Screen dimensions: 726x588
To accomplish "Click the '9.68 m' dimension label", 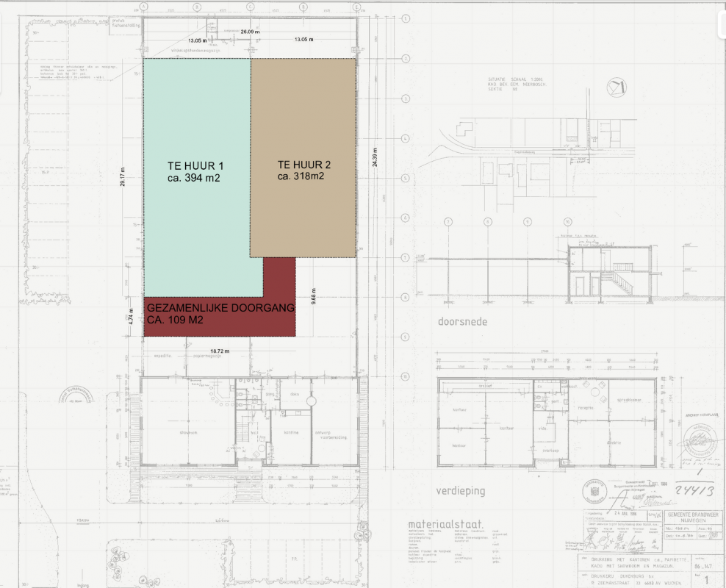I will coord(314,296).
